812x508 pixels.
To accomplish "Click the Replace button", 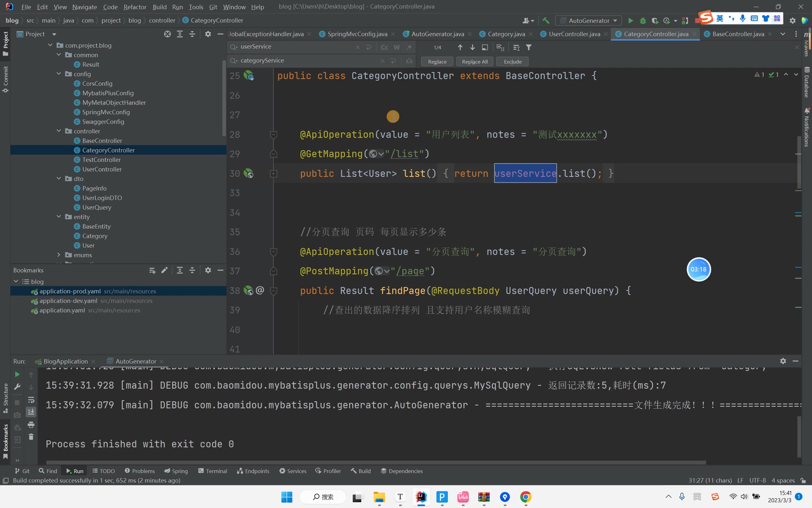I will click(437, 62).
